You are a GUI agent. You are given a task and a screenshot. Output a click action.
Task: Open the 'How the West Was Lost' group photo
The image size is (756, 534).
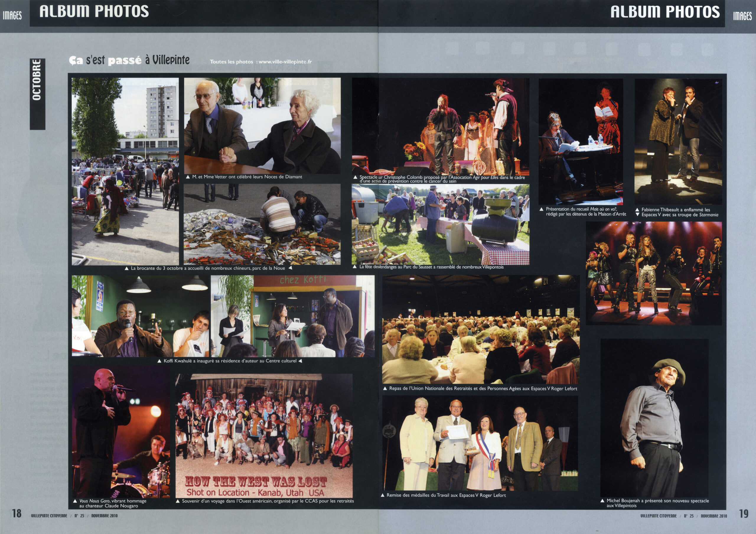264,436
